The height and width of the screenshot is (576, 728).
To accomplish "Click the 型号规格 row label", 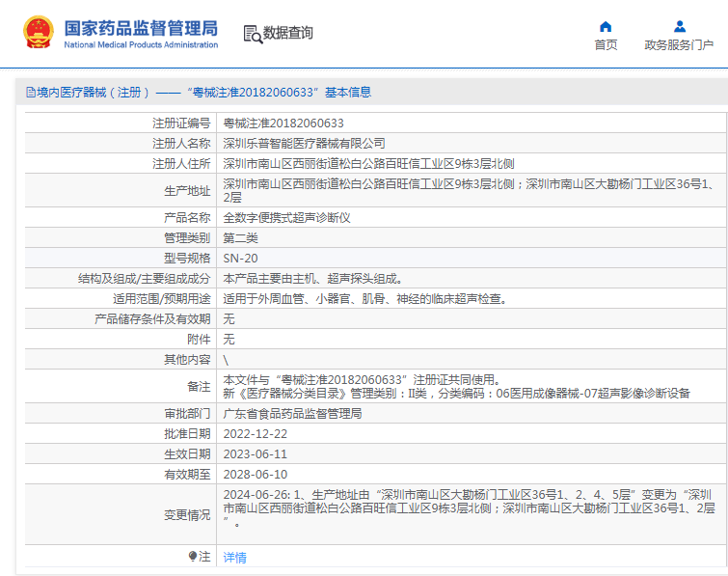I will point(187,259).
